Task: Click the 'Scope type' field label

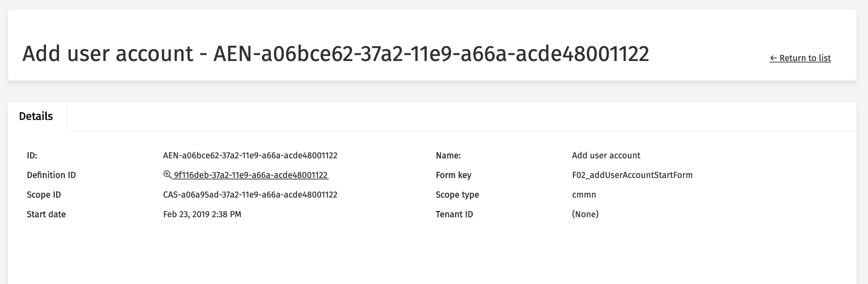Action: [457, 195]
